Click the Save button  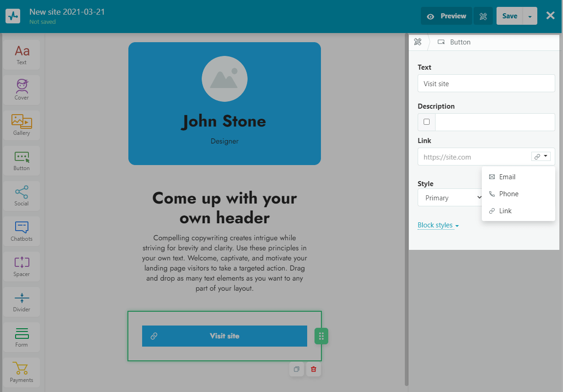coord(509,16)
